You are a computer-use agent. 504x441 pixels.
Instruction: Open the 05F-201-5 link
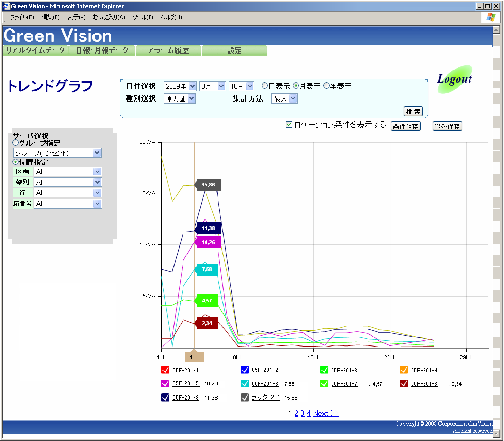point(186,383)
